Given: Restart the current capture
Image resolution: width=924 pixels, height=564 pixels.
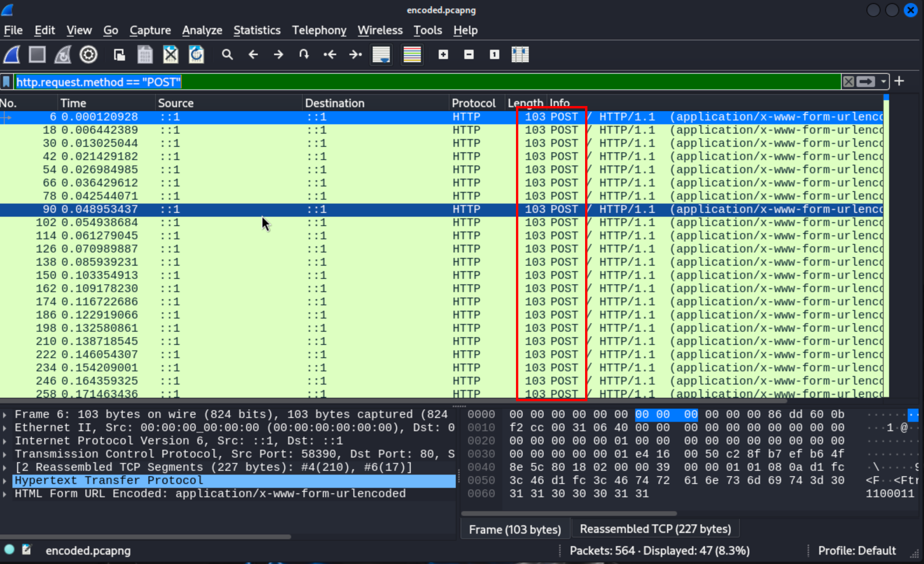Looking at the screenshot, I should tap(63, 54).
